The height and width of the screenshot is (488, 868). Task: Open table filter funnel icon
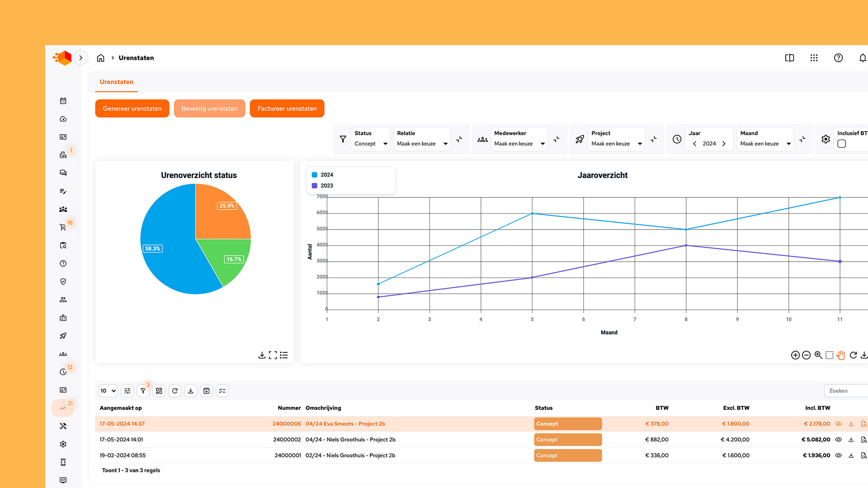(143, 391)
